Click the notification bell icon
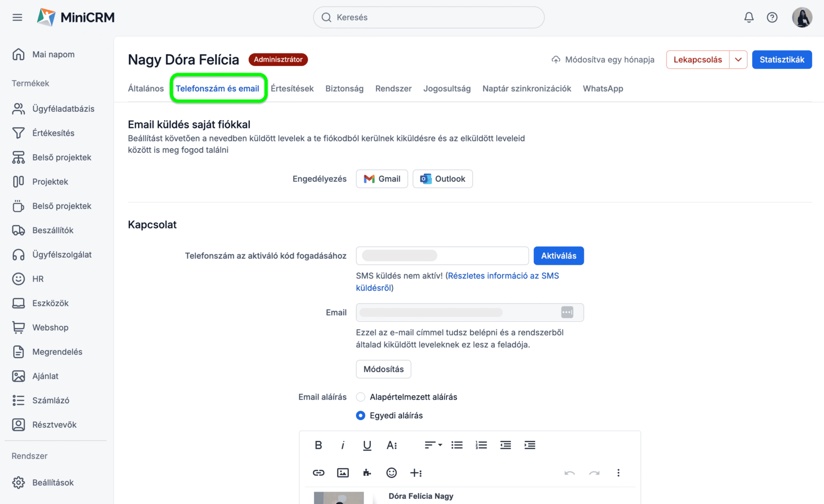 (x=748, y=17)
